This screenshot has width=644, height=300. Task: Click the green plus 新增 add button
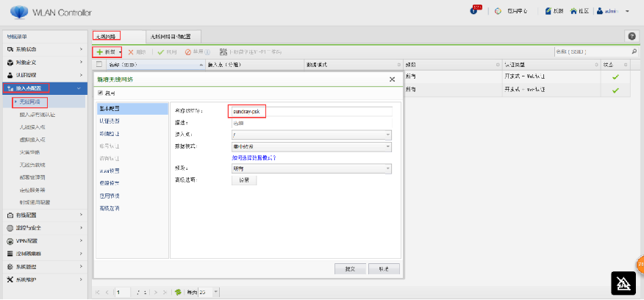pos(107,52)
